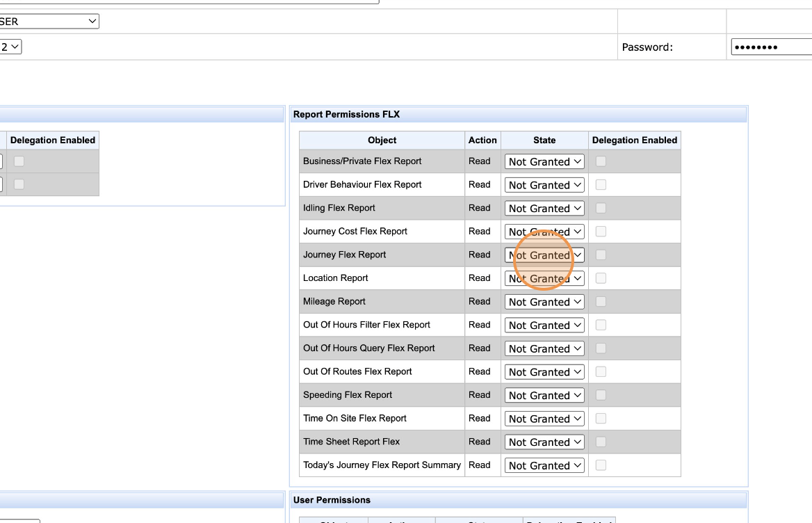Open Speeding Flex Report state dropdown
Viewport: 812px width, 523px height.
coord(544,395)
